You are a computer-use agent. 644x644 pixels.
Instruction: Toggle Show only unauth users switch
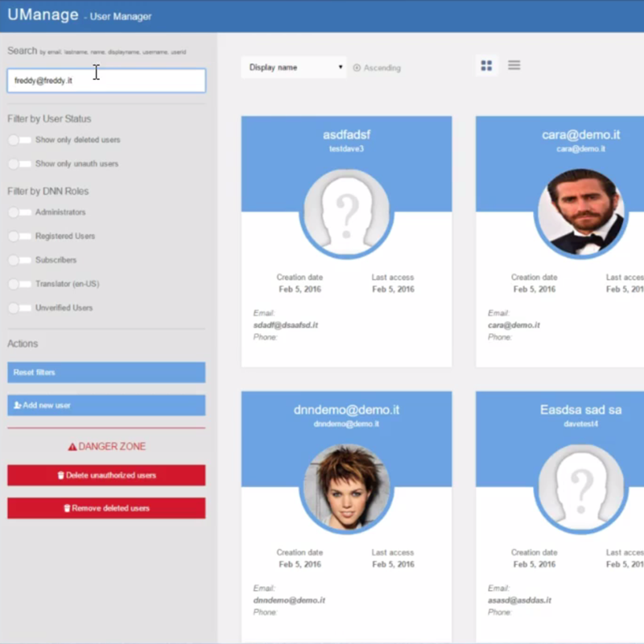pos(19,164)
